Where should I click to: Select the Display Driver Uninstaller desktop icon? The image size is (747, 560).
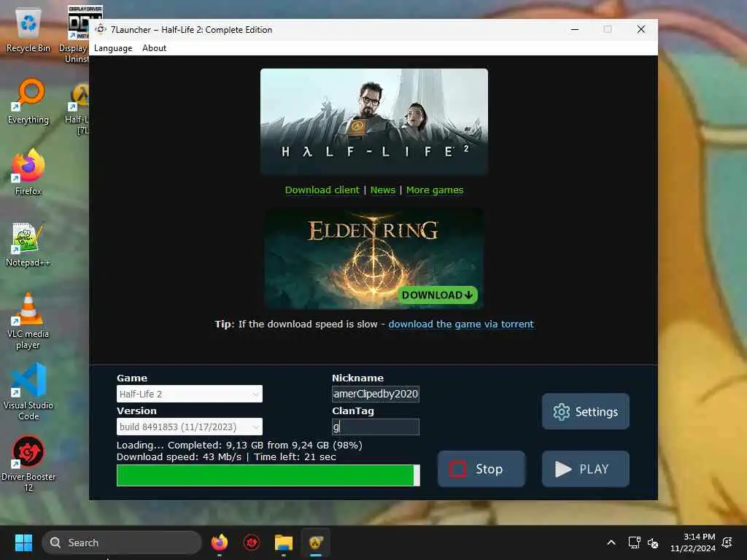(76, 34)
